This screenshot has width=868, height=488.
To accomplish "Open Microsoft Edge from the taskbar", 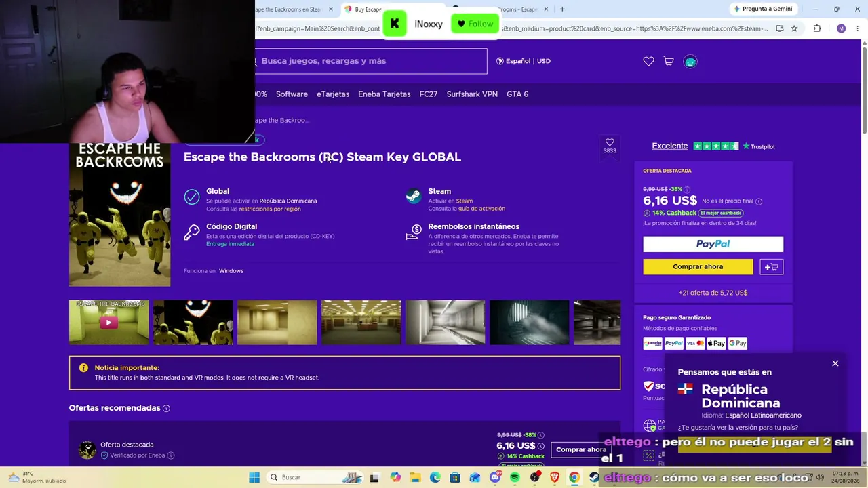I will point(435,477).
